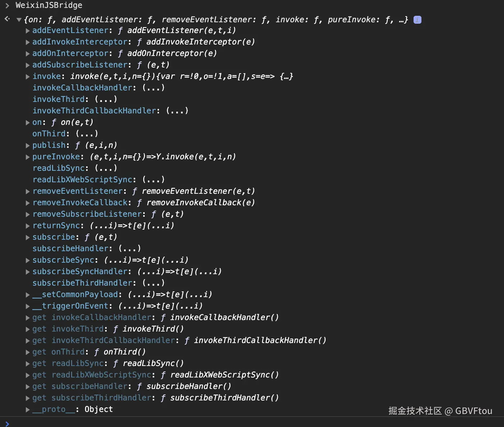Invoke getter (...) for onThird property
Viewport: 504px width, 427px height.
tap(87, 133)
